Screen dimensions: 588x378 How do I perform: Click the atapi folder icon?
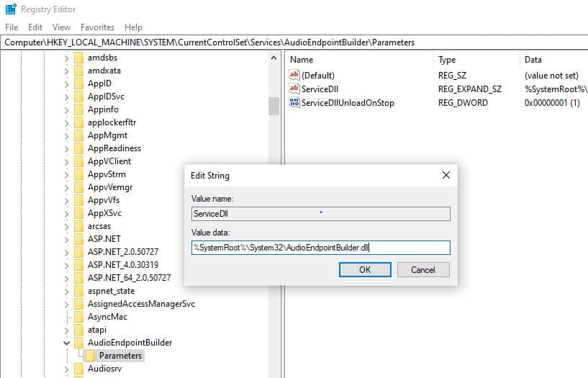pos(78,330)
